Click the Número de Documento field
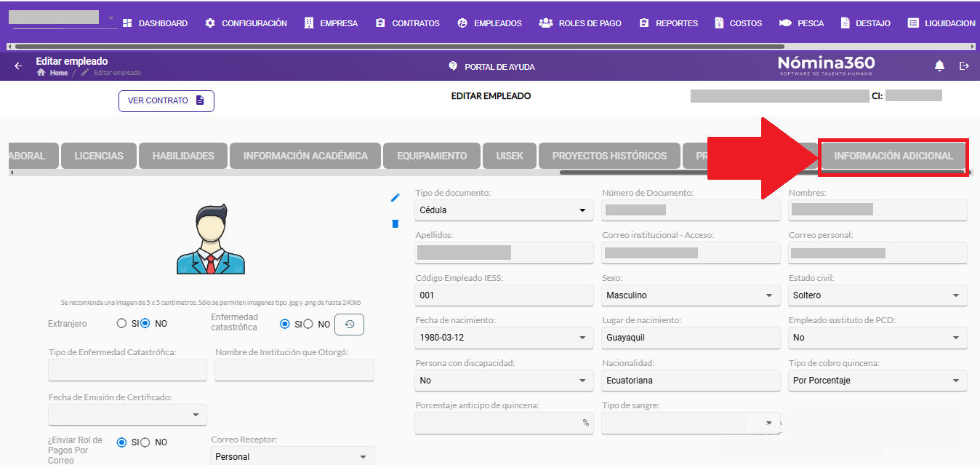The width and height of the screenshot is (980, 465). tap(691, 210)
